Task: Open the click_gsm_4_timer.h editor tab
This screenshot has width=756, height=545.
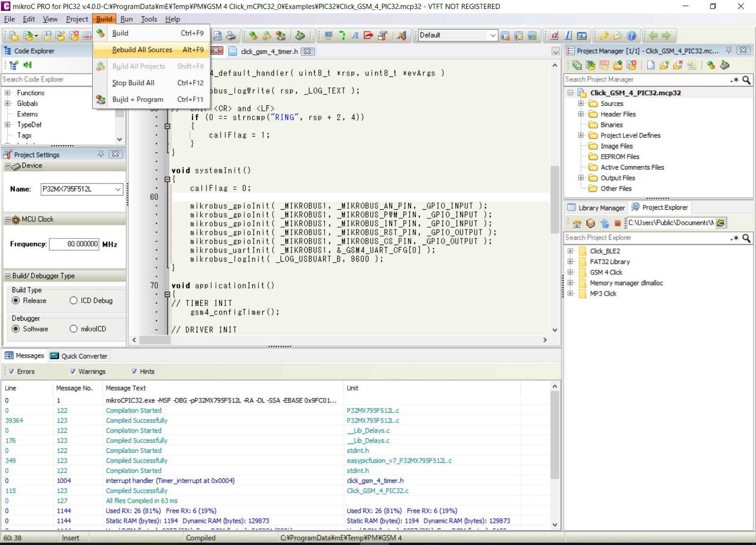Action: (x=268, y=51)
